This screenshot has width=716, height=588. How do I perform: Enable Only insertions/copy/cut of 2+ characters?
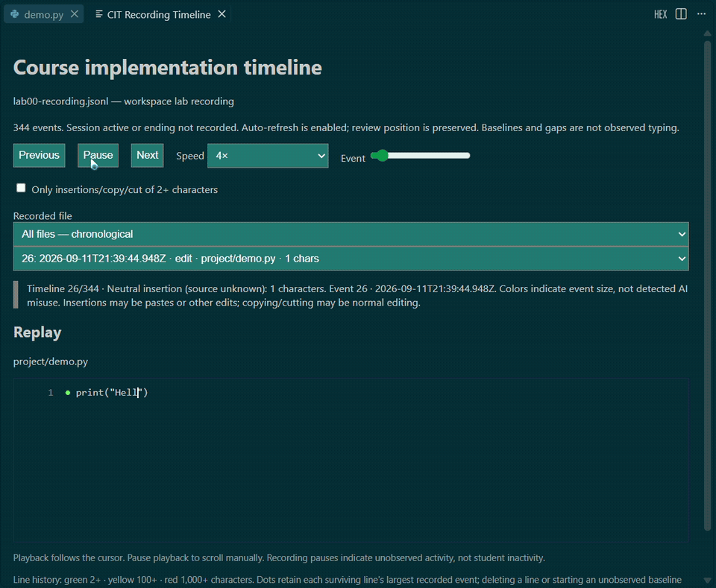(x=21, y=189)
